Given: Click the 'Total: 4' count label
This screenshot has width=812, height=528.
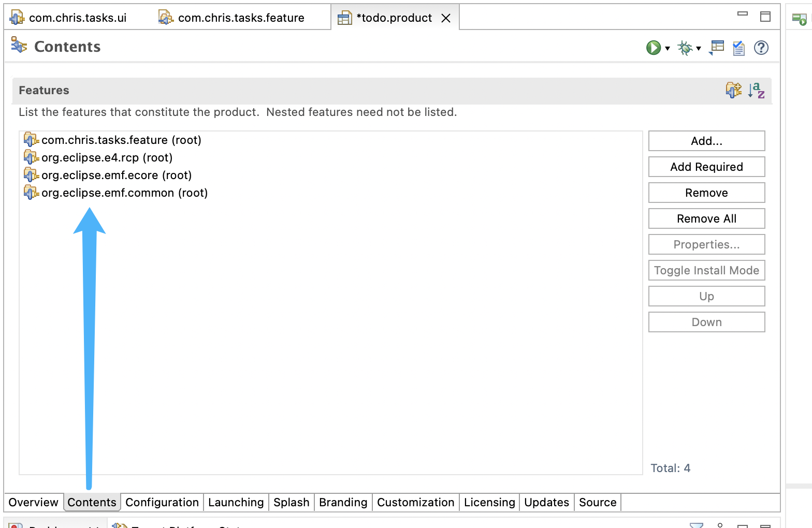Looking at the screenshot, I should (x=671, y=468).
